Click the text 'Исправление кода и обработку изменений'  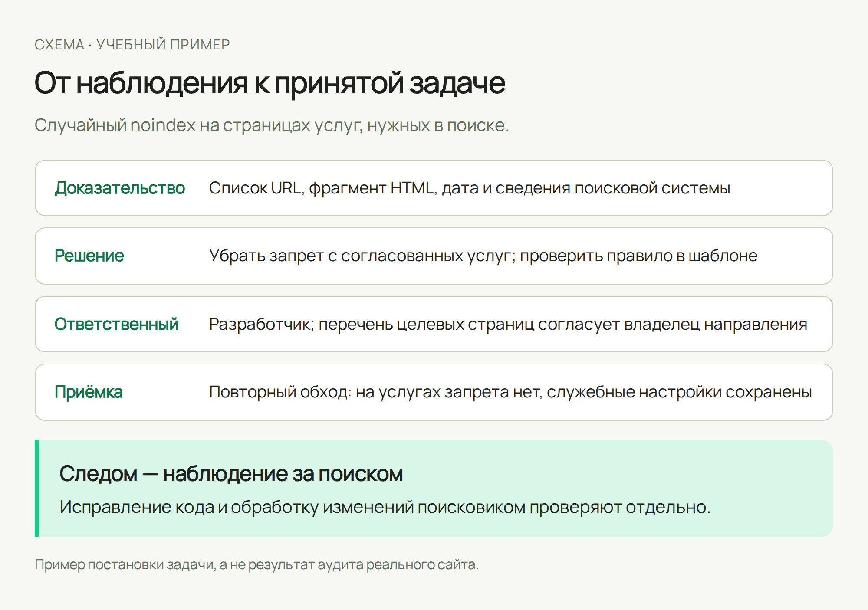tap(237, 507)
